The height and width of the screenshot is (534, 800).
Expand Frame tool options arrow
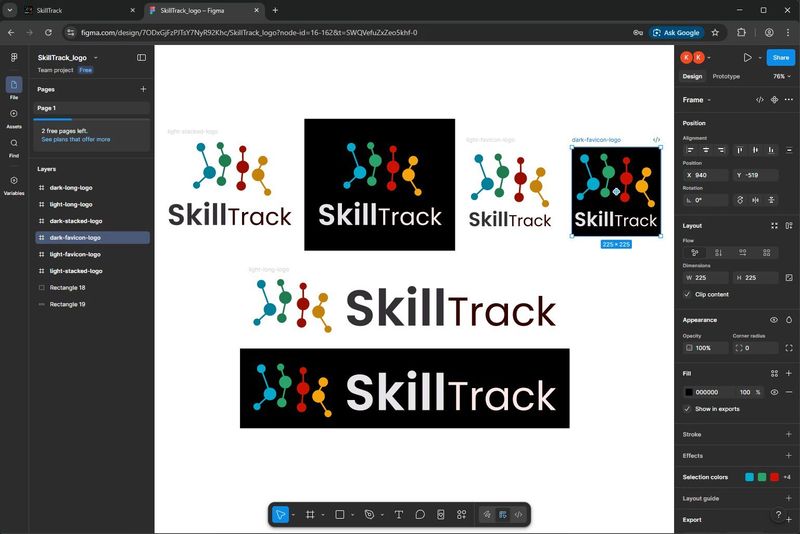323,515
